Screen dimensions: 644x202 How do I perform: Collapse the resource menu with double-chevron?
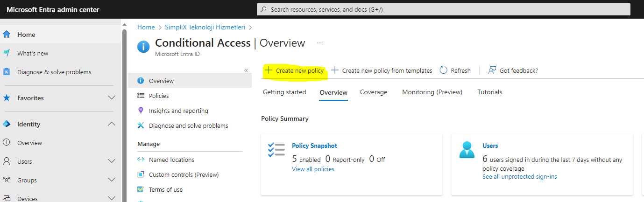246,70
